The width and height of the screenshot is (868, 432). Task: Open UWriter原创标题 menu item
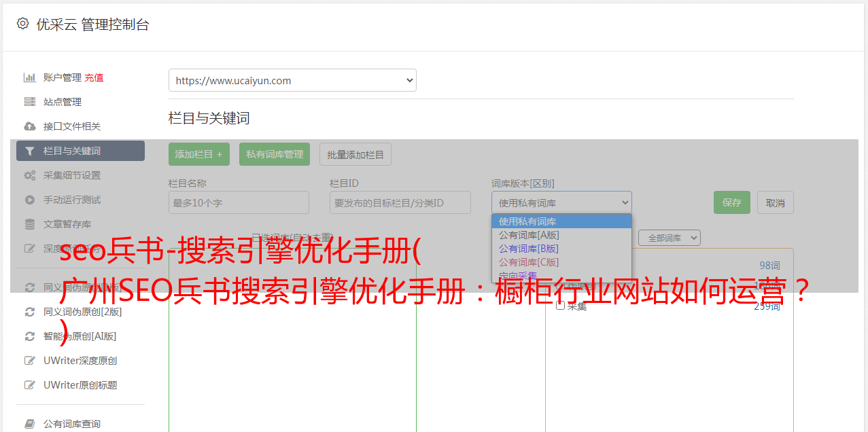point(80,385)
